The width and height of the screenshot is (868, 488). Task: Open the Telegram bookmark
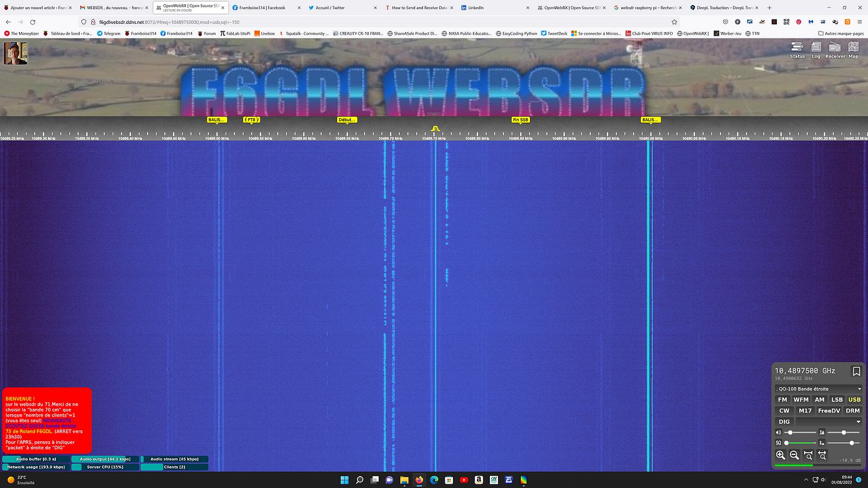[108, 34]
